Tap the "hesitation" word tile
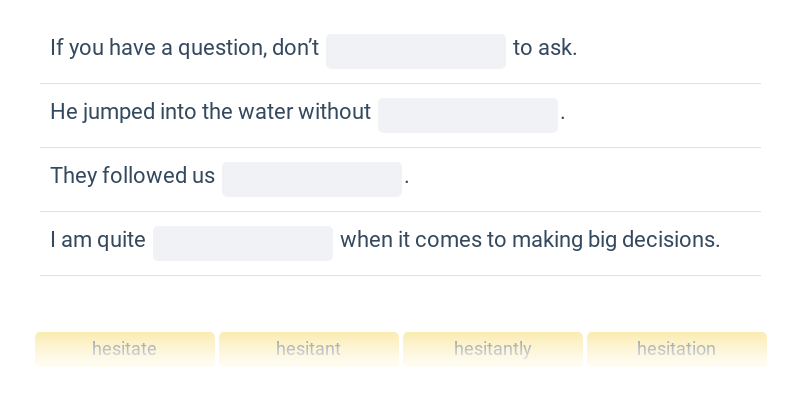This screenshot has width=800, height=400. click(x=677, y=349)
